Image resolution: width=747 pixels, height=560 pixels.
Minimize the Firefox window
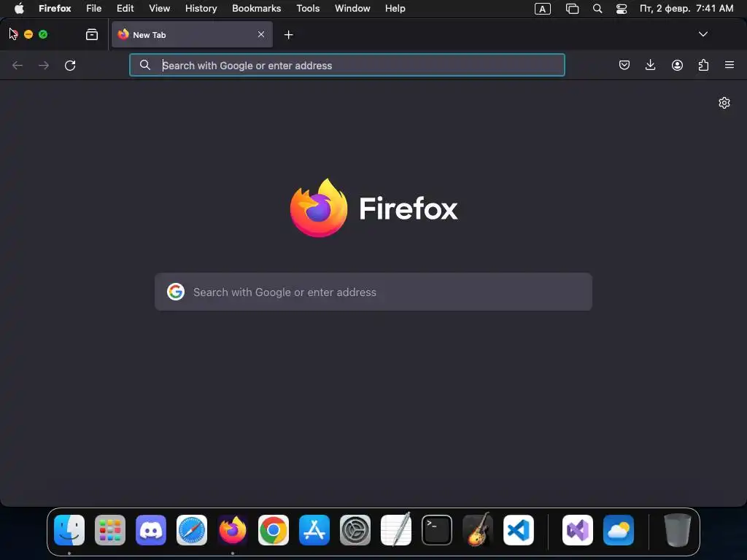(x=28, y=34)
